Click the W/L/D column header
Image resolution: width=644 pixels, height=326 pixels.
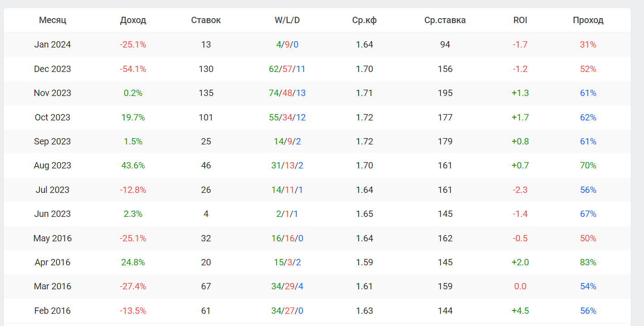coord(287,20)
